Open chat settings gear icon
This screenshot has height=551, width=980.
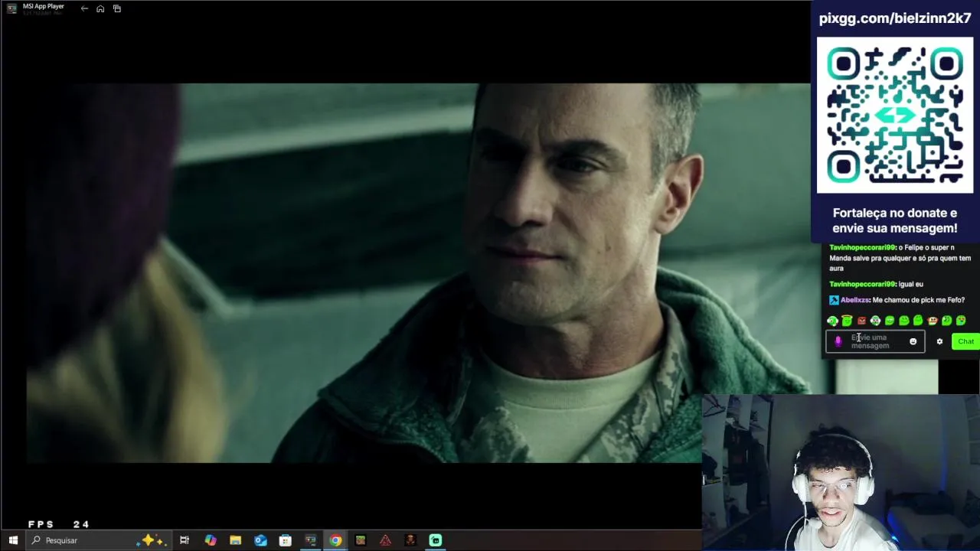pos(939,341)
